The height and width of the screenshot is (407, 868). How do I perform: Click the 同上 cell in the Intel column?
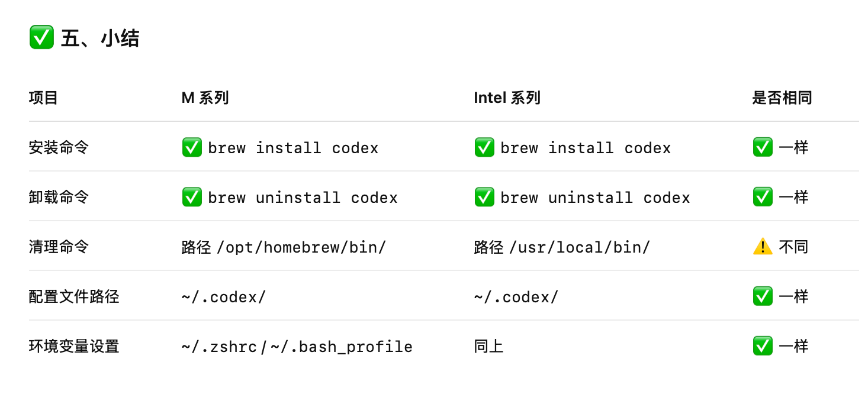point(488,346)
